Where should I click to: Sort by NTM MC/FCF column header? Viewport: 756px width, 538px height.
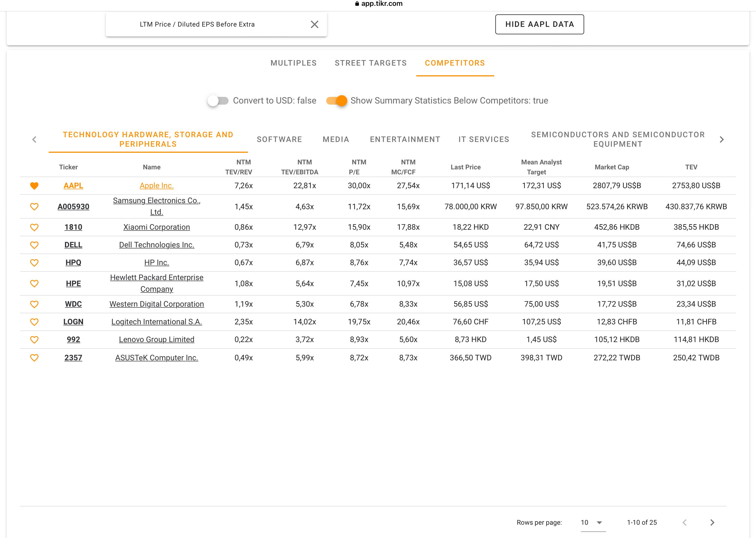click(403, 167)
